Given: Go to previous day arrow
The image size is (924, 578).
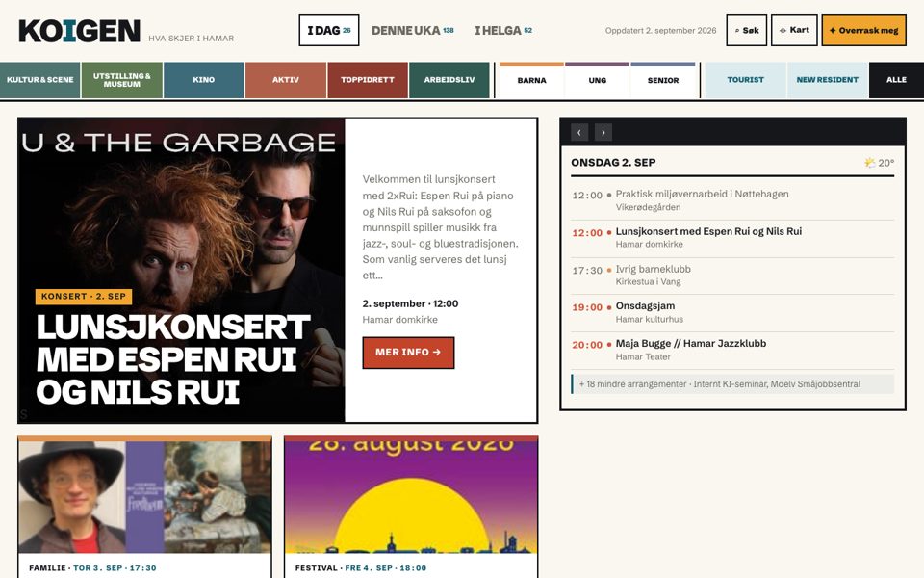Looking at the screenshot, I should 579,132.
